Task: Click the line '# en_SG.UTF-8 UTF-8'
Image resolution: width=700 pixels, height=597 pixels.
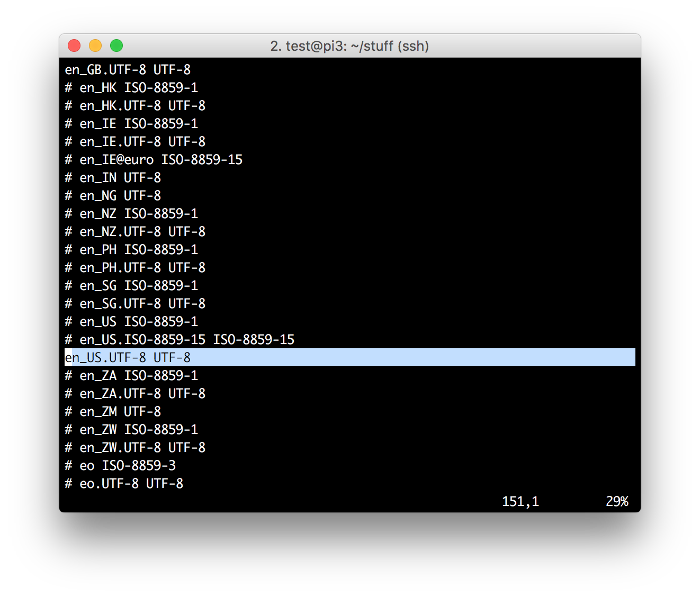Action: [135, 304]
